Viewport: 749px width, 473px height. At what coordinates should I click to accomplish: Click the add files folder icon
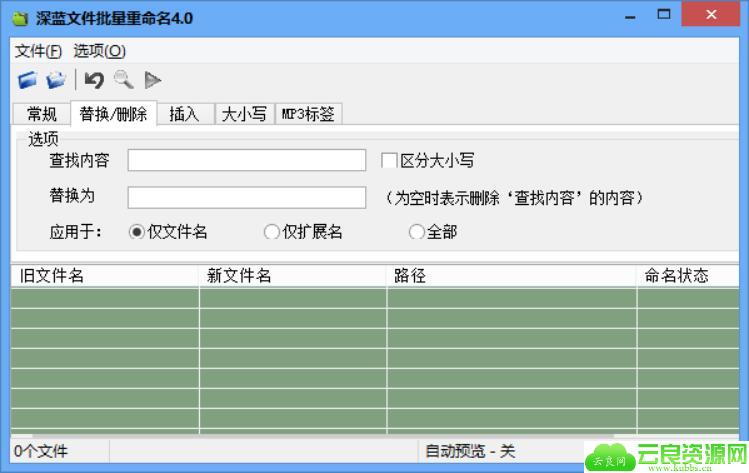pyautogui.click(x=27, y=80)
